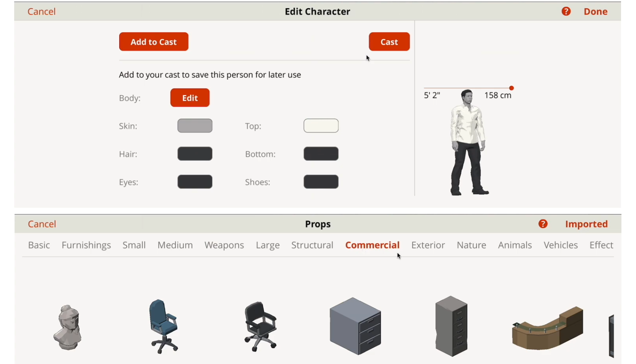Open the Imported props section

tap(586, 224)
